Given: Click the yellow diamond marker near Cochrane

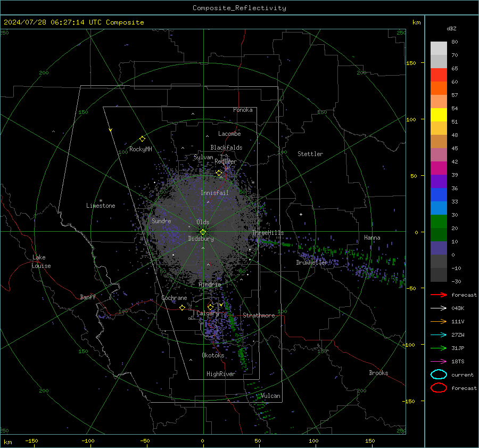Looking at the screenshot, I should [x=182, y=307].
